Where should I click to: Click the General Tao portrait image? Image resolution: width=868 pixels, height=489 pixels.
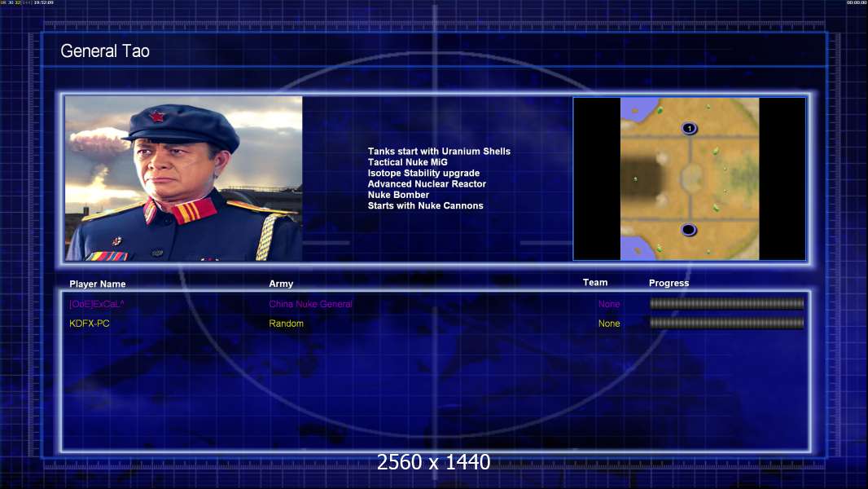tap(184, 178)
